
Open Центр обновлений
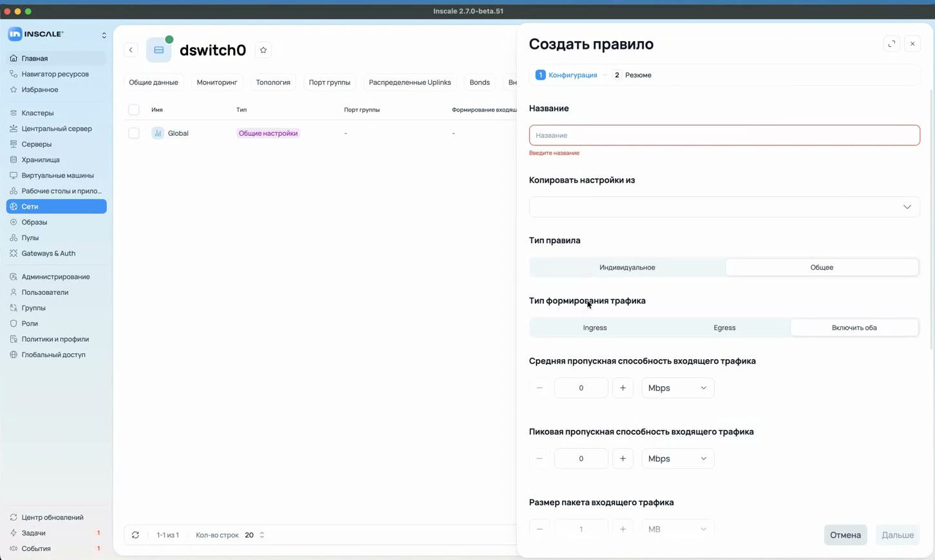point(57,518)
